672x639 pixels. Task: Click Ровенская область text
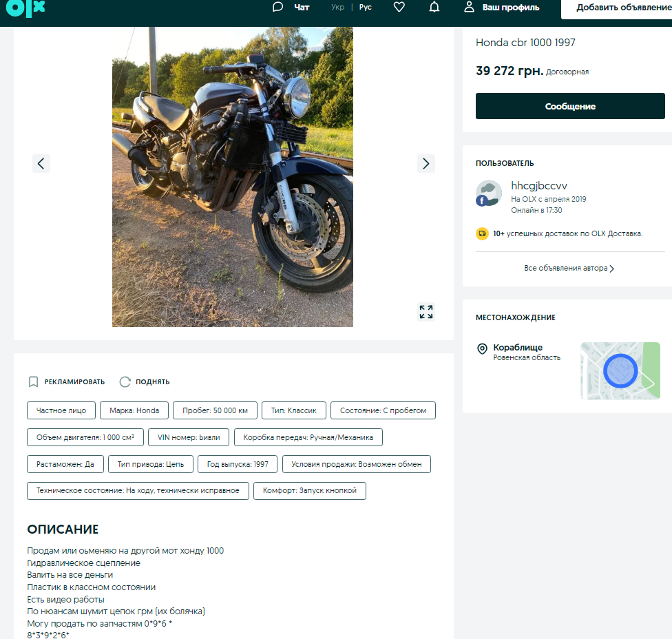pos(527,357)
